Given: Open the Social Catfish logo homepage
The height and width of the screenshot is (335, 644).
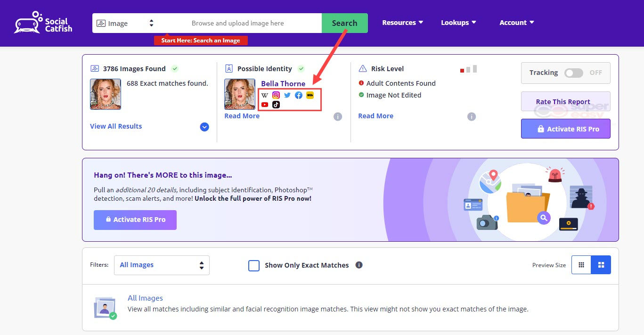Looking at the screenshot, I should pos(43,23).
